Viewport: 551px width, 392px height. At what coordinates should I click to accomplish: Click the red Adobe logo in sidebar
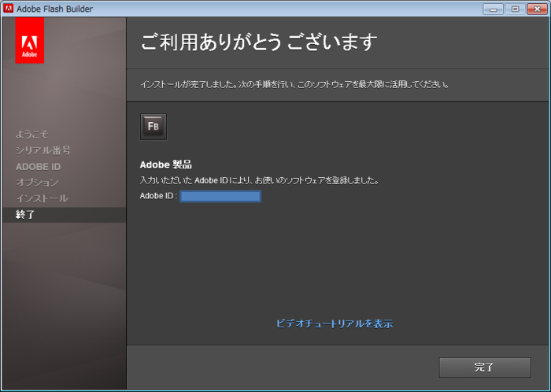pos(30,40)
